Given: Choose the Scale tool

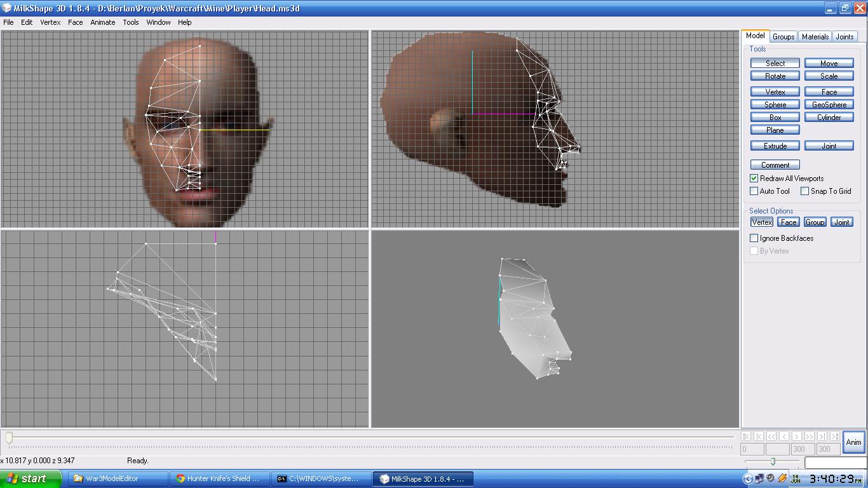Looking at the screenshot, I should [x=829, y=76].
